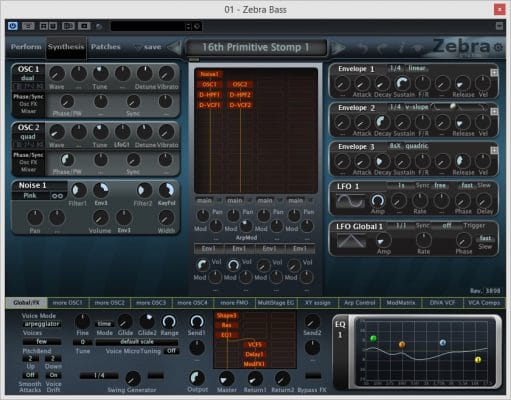
Task: Select the VCF5 FX grid module
Action: 255,345
